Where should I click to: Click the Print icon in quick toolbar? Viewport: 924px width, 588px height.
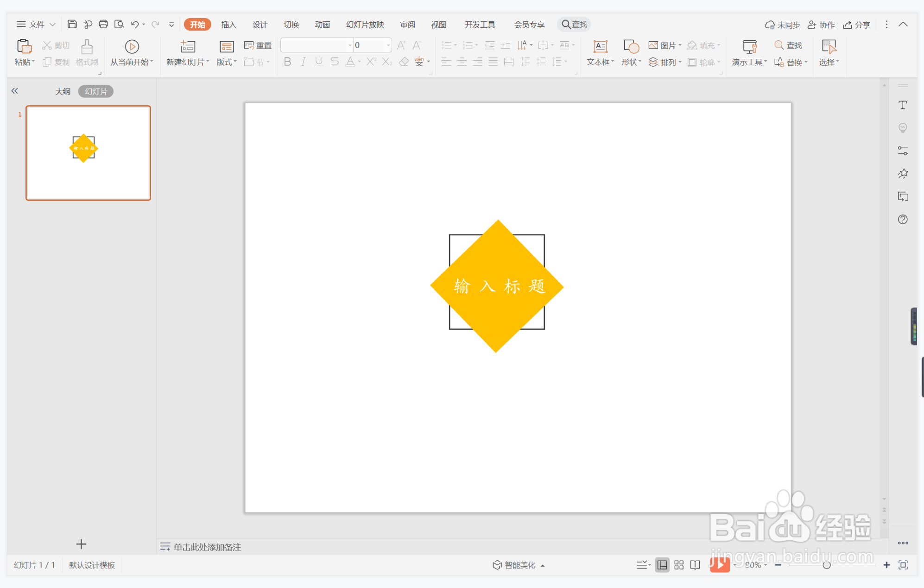pos(103,24)
